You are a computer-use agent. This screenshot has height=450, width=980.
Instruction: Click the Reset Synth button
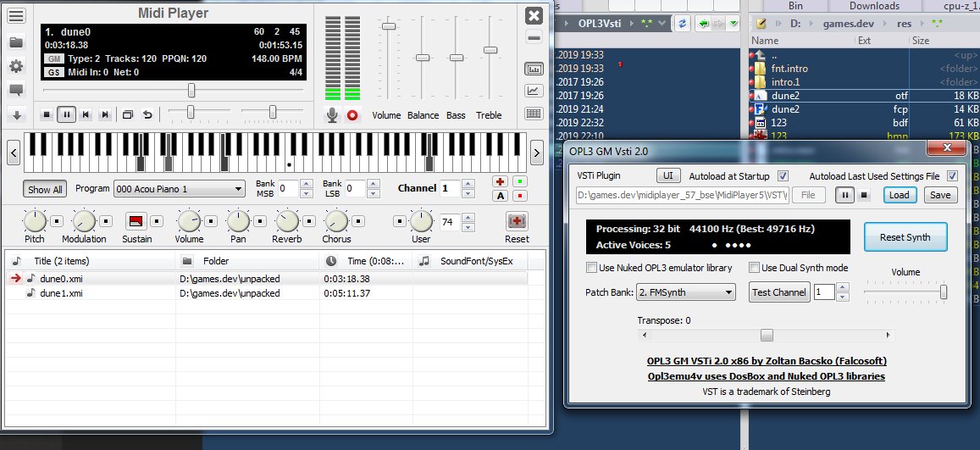pyautogui.click(x=905, y=237)
